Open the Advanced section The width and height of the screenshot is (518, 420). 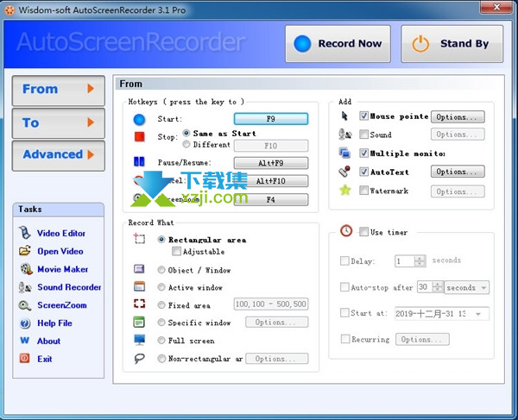point(59,155)
